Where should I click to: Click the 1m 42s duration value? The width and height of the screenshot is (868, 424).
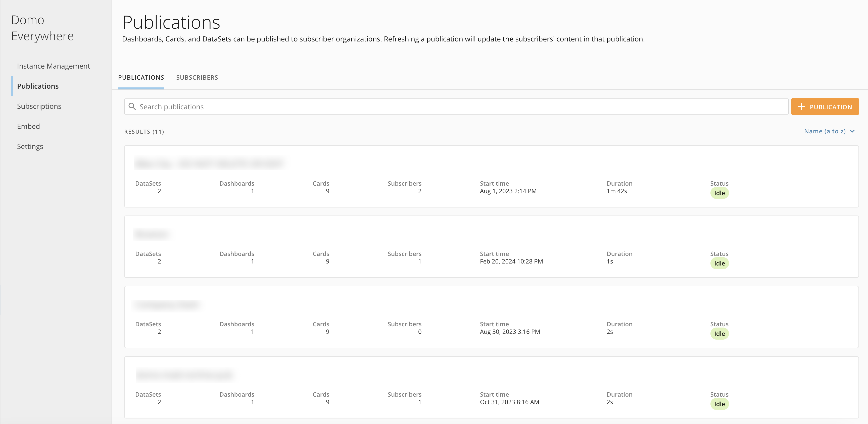click(x=617, y=191)
